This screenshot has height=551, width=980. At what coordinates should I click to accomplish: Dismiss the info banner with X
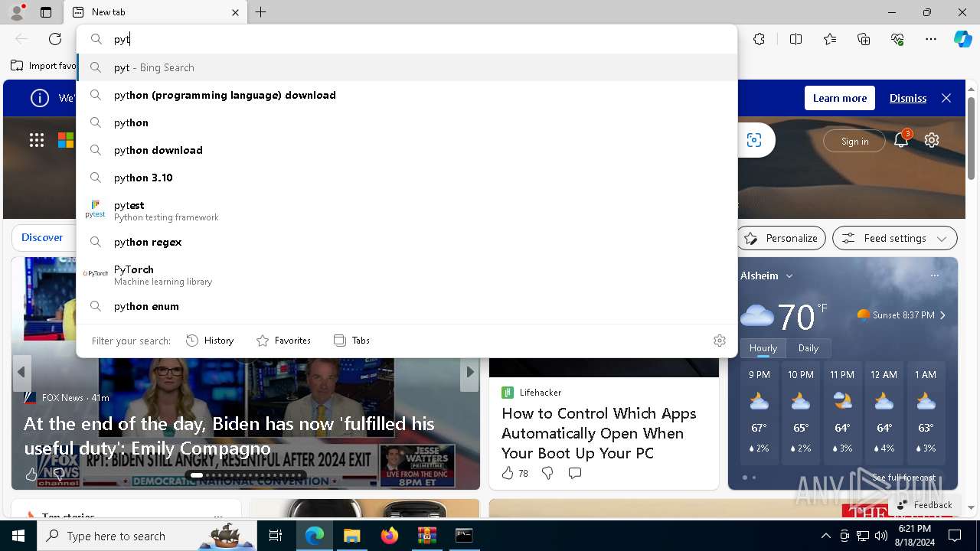pos(946,98)
